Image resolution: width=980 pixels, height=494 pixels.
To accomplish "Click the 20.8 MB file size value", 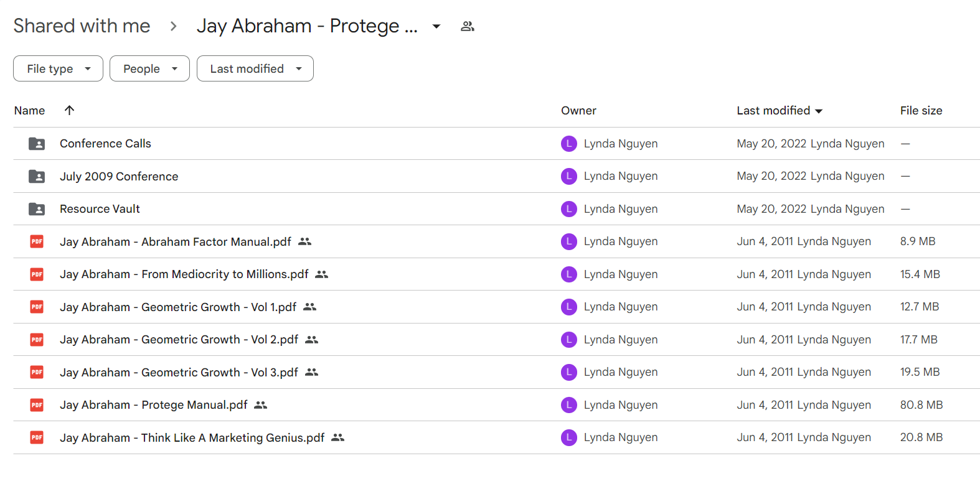I will [x=921, y=437].
